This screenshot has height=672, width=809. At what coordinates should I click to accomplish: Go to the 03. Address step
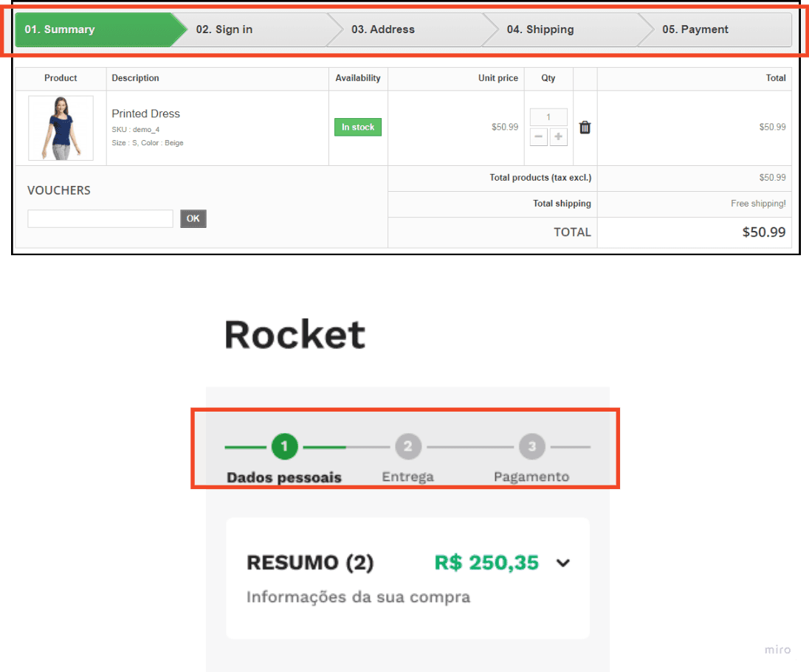pyautogui.click(x=411, y=30)
